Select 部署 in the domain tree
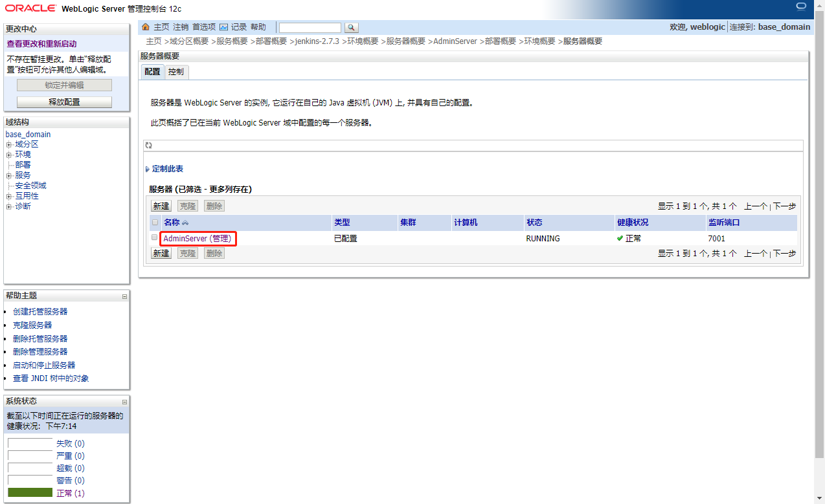Viewport: 825px width, 504px height. (23, 165)
